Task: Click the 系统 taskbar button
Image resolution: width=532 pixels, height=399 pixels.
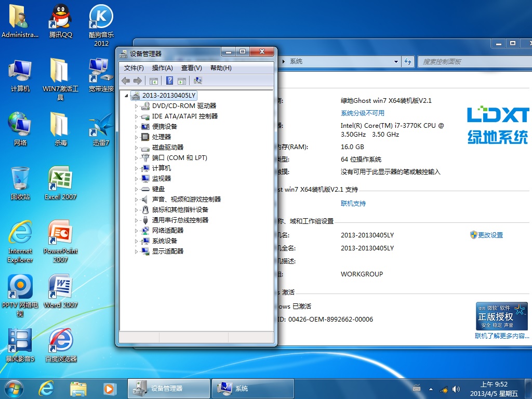Action: [253, 389]
